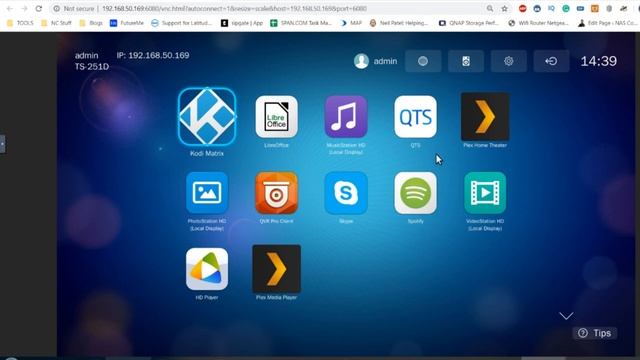Bookmark this page with star icon
Image resolution: width=640 pixels, height=360 pixels.
coord(504,8)
